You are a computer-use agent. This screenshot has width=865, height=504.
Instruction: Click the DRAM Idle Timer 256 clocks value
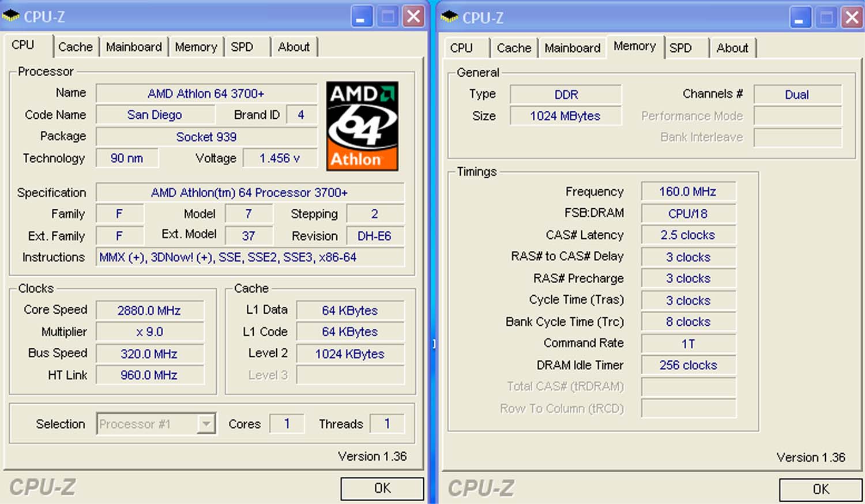tap(689, 365)
